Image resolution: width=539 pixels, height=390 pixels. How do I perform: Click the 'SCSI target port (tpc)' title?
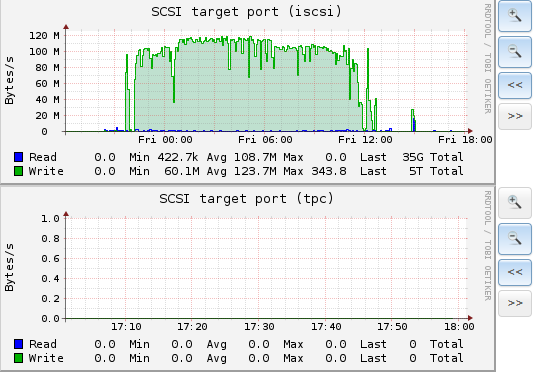246,199
